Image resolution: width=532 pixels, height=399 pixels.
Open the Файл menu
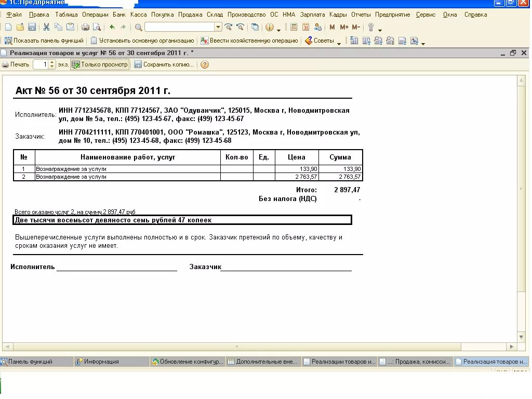point(14,15)
